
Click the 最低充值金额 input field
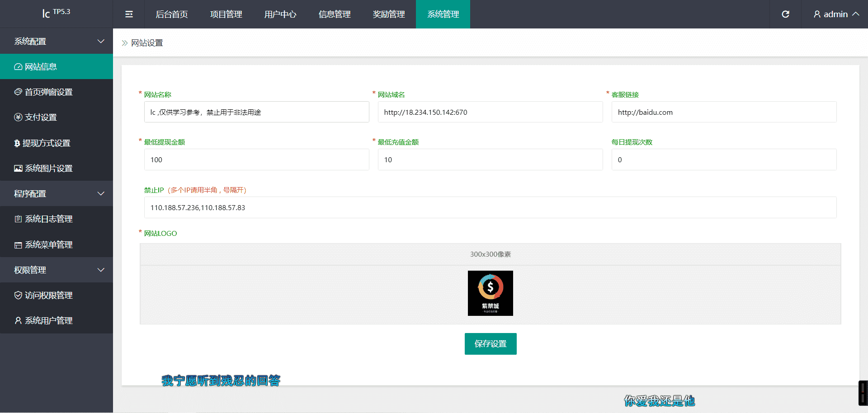pyautogui.click(x=491, y=160)
